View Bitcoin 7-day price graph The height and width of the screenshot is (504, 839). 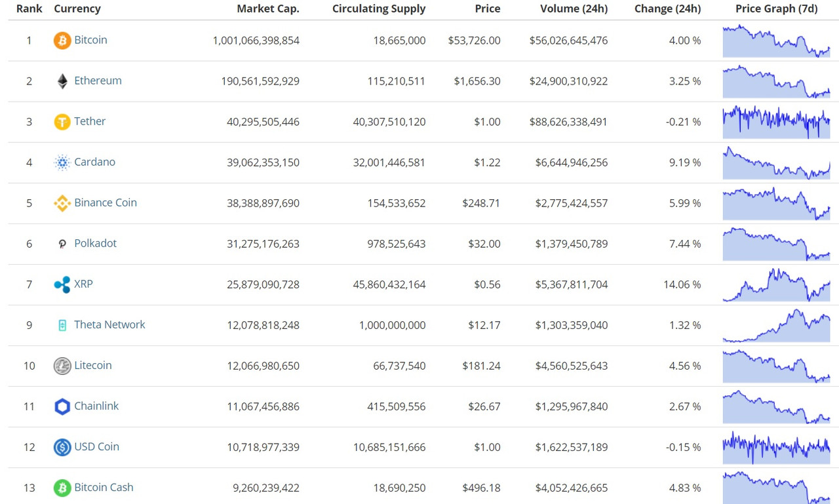coord(777,41)
